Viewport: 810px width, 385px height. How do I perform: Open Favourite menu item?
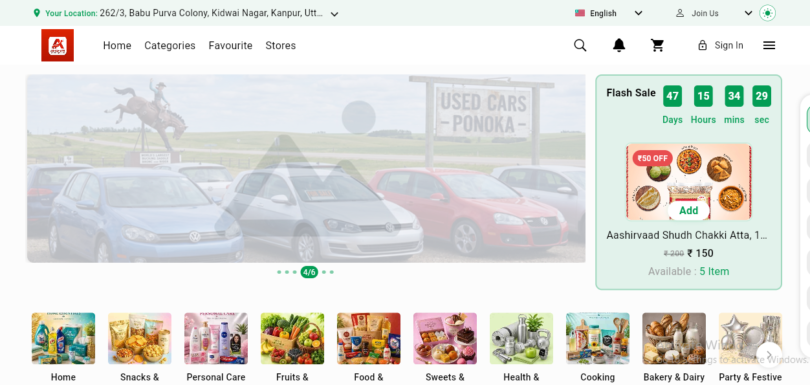pyautogui.click(x=230, y=45)
